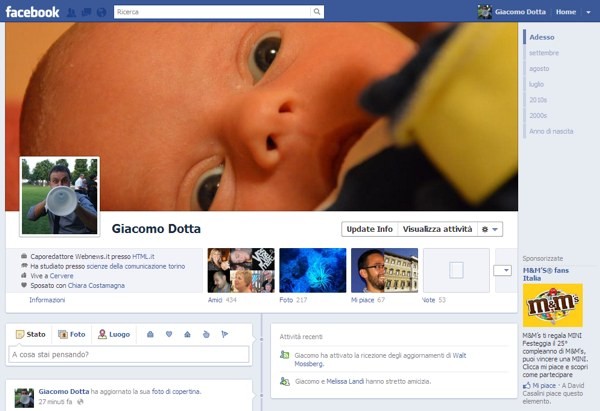The height and width of the screenshot is (411, 600).
Task: Jump to settembre in timeline
Action: pyautogui.click(x=544, y=53)
